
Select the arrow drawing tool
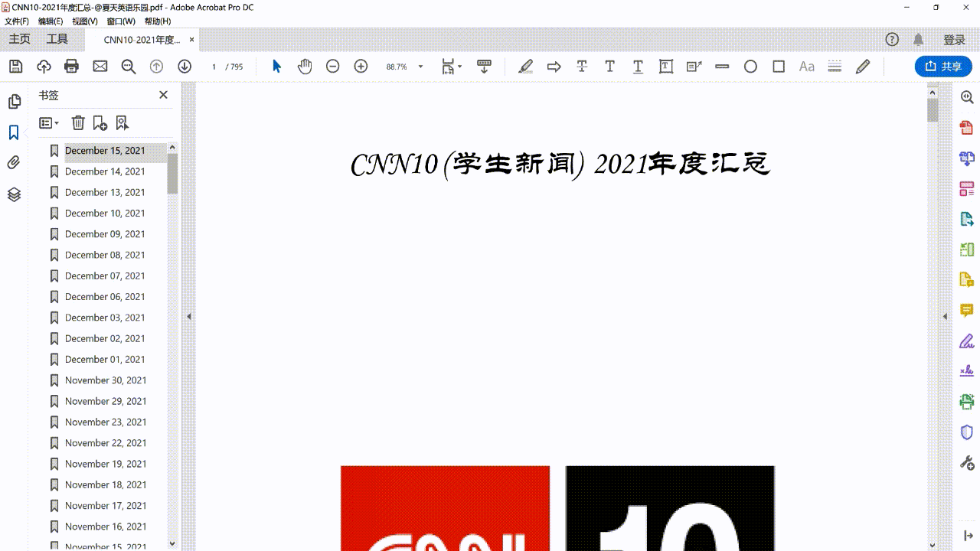point(554,67)
